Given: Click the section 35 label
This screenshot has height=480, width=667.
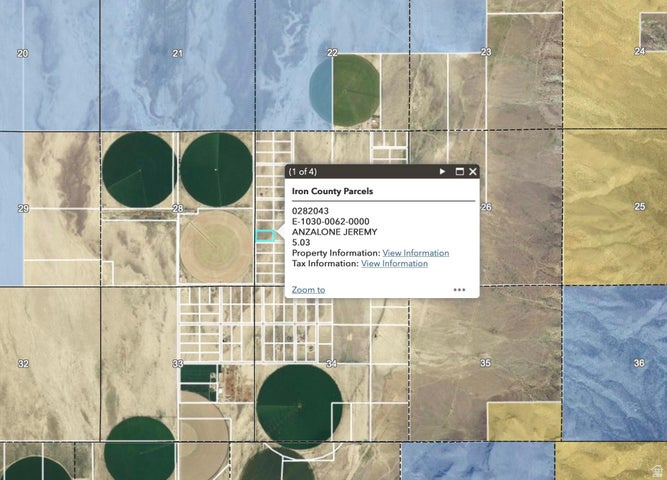Looking at the screenshot, I should point(485,363).
